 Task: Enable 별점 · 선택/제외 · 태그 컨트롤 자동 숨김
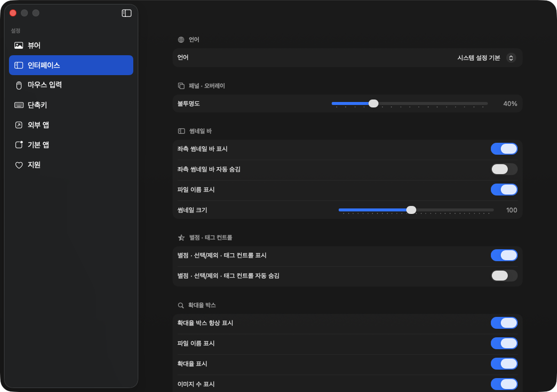click(504, 276)
